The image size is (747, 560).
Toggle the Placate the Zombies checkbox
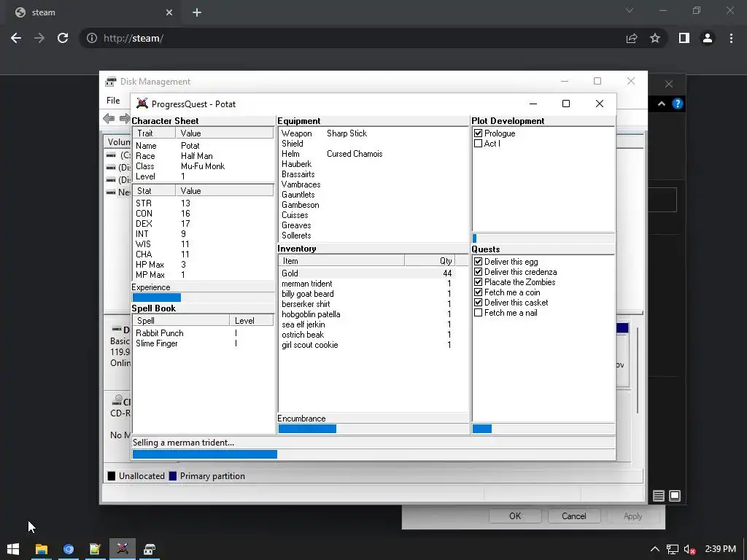tap(479, 282)
